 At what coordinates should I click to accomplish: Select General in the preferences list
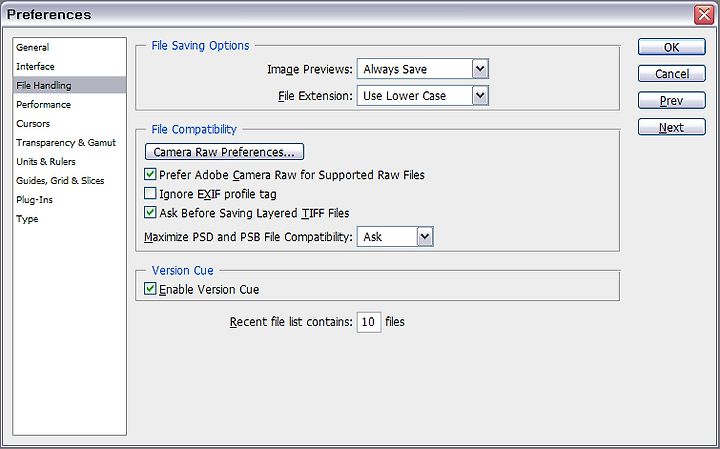point(69,47)
